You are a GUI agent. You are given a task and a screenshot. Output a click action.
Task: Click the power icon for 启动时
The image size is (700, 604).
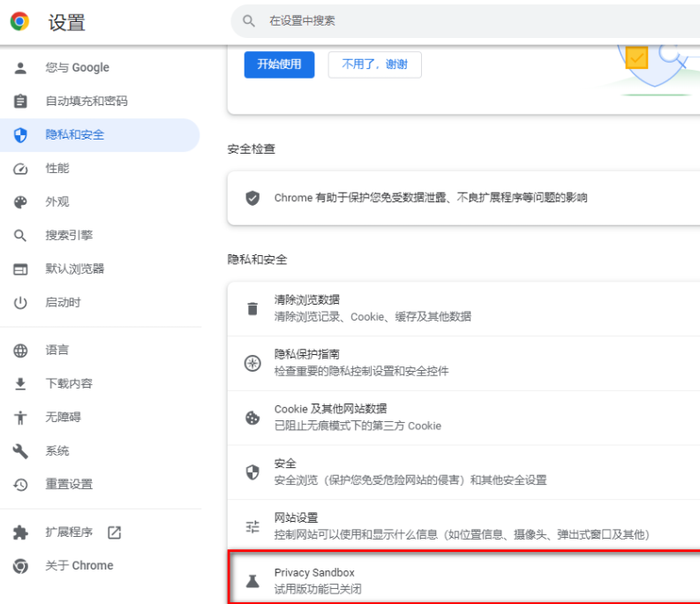[20, 303]
